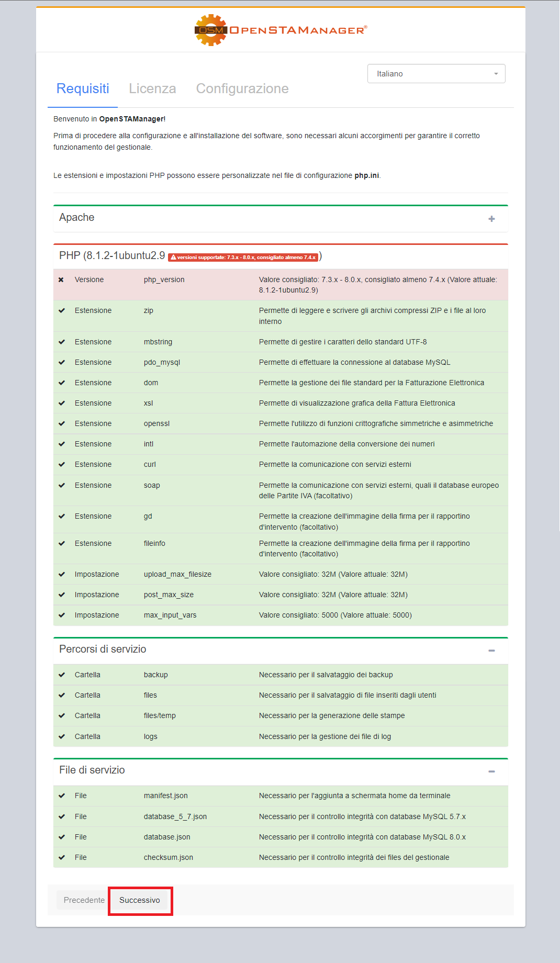Viewport: 560px width, 963px height.
Task: Switch to the Licenza tab
Action: coord(152,88)
